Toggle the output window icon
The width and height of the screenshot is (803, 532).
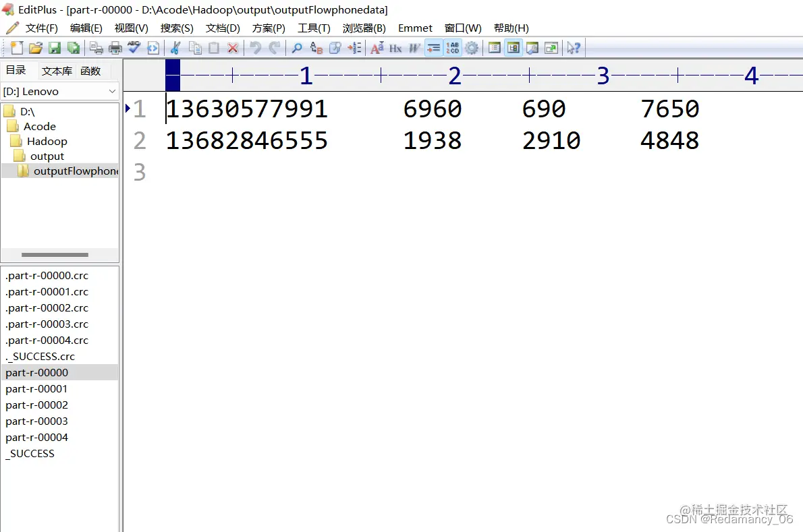tap(532, 48)
